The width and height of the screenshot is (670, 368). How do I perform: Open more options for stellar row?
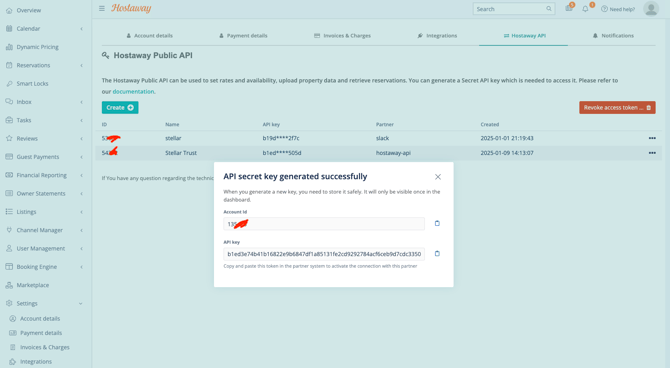coord(652,138)
